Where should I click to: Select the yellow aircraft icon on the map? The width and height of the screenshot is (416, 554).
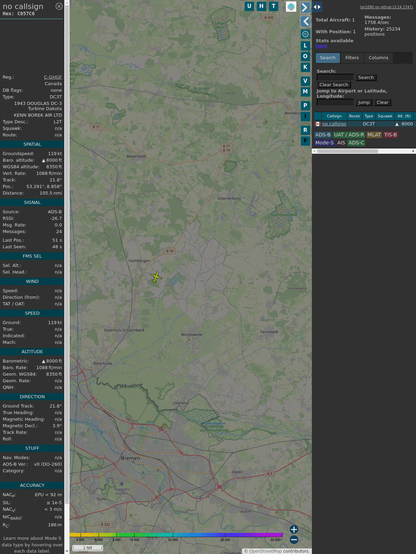tap(156, 277)
